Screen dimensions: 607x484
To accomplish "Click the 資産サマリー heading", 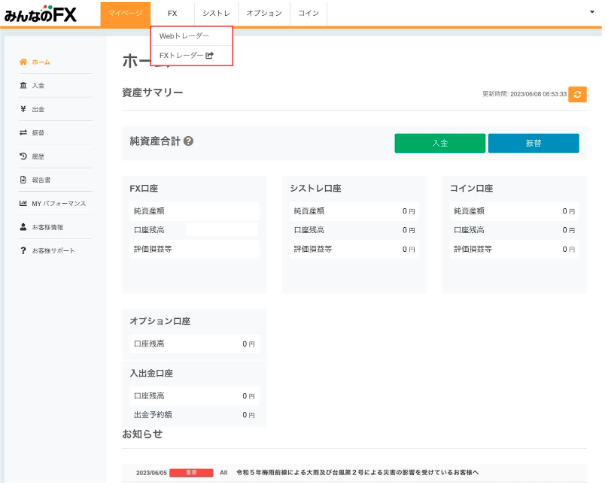I will [x=153, y=93].
